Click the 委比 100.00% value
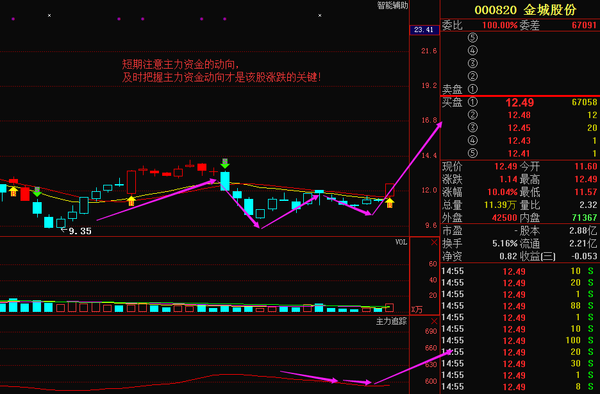This screenshot has height=394, width=600. [499, 25]
